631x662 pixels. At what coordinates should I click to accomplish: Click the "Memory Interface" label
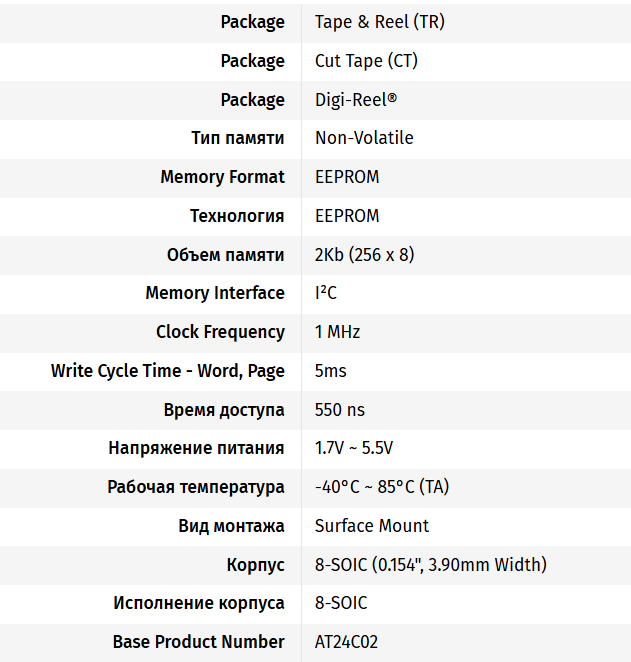point(215,293)
